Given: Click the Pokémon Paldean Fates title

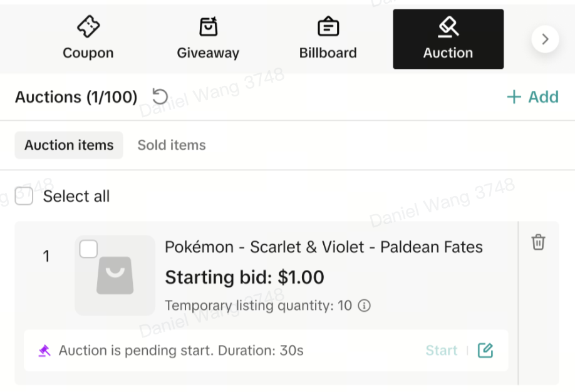Looking at the screenshot, I should pos(323,247).
